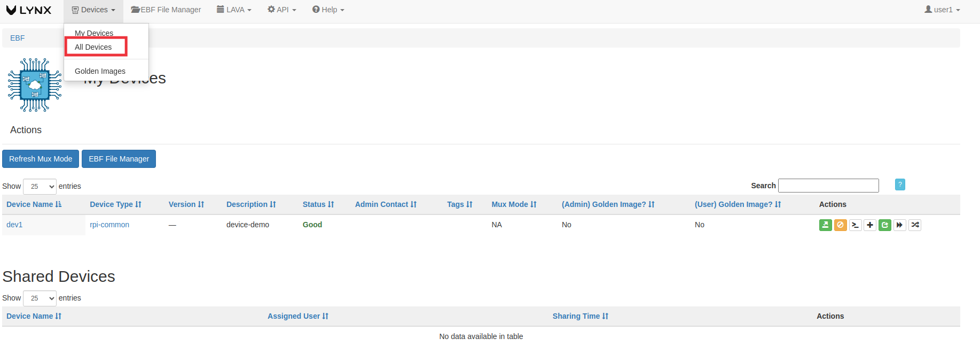The image size is (980, 346).
Task: Click the blue question mark help icon
Action: 900,184
